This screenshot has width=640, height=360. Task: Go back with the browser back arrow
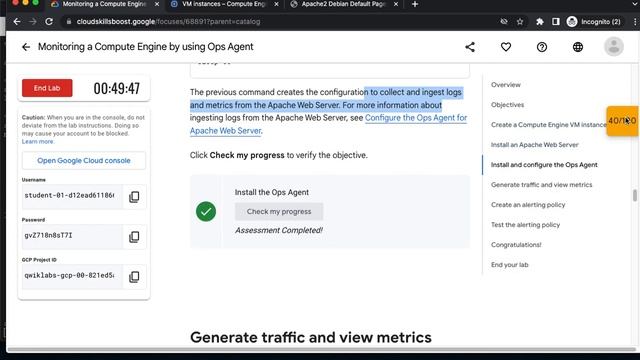click(x=17, y=22)
